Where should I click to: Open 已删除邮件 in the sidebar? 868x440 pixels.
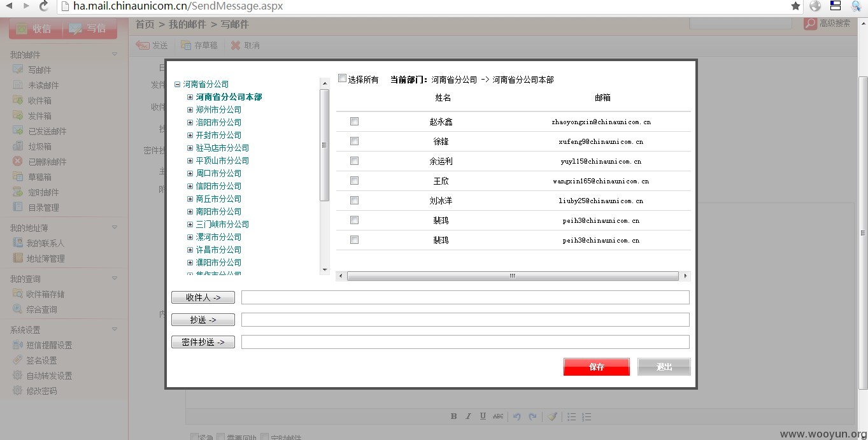coord(47,162)
